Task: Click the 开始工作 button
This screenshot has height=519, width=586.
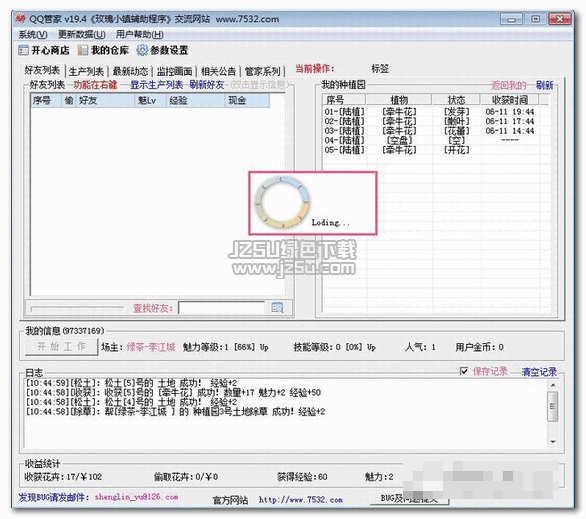Action: pos(62,347)
